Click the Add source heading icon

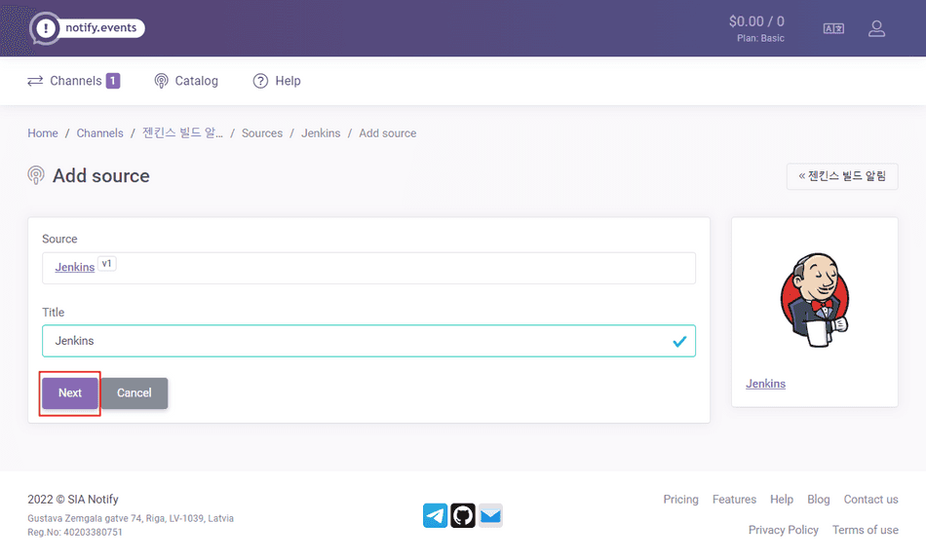36,175
